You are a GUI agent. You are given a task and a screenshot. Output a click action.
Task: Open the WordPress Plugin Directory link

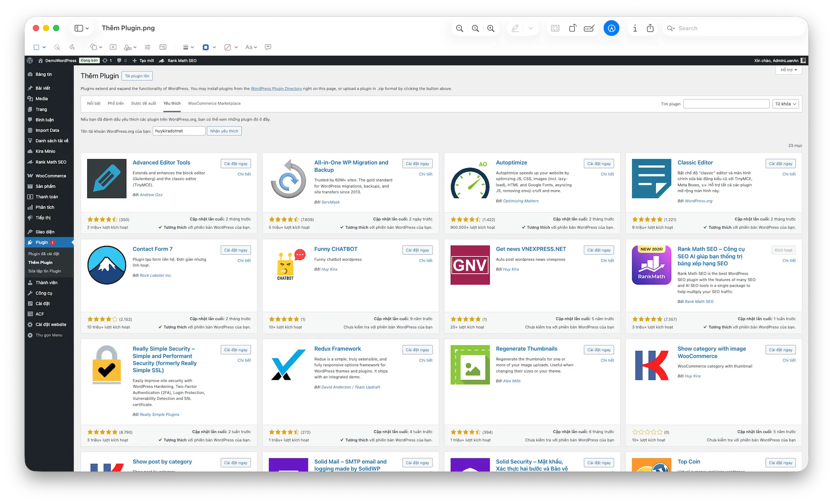pos(276,89)
